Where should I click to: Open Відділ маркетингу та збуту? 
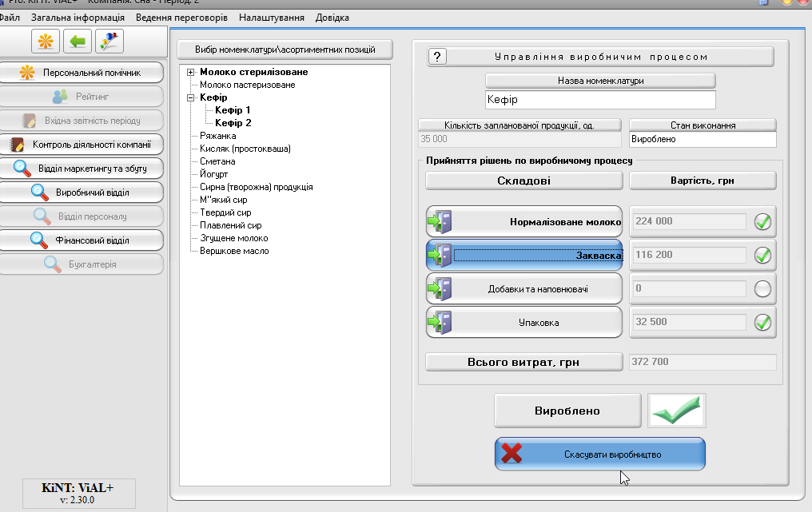pos(82,169)
